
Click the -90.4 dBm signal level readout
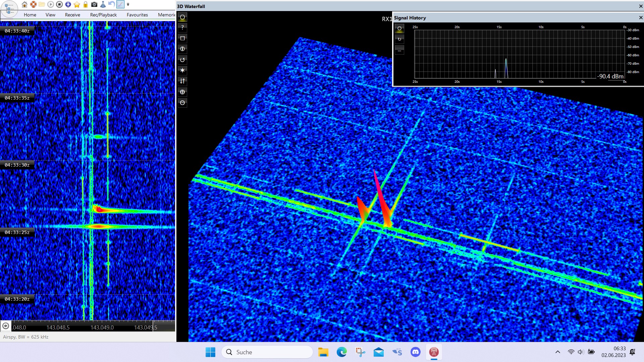point(610,76)
